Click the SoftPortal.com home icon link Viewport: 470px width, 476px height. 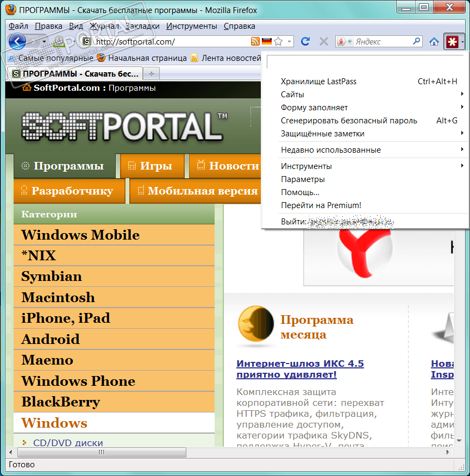27,87
